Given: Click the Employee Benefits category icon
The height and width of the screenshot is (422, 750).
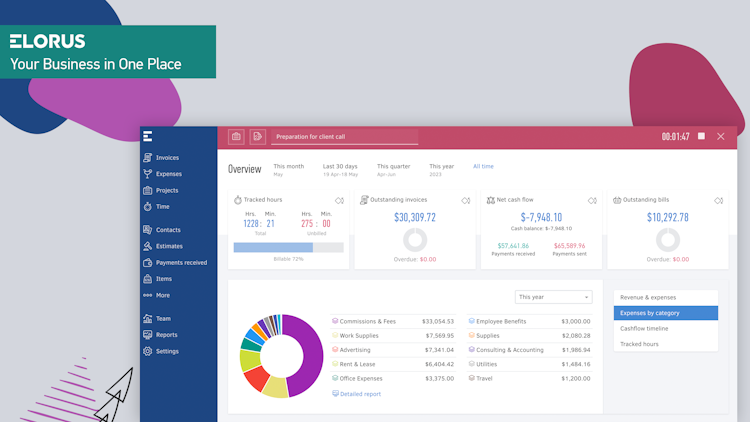Looking at the screenshot, I should pyautogui.click(x=472, y=321).
